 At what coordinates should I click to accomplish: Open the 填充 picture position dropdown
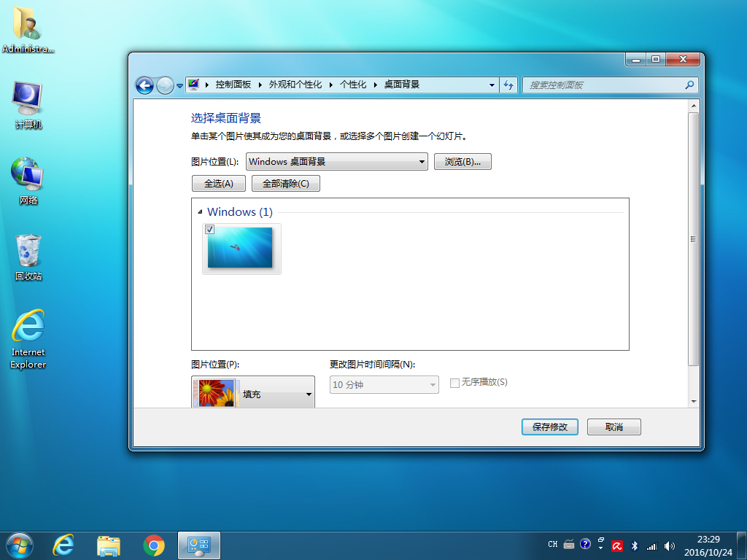point(253,393)
